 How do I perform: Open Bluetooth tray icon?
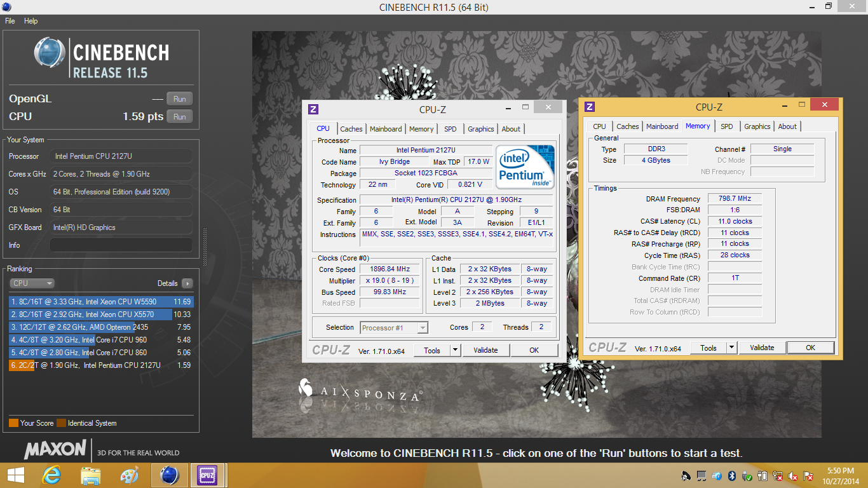click(732, 476)
